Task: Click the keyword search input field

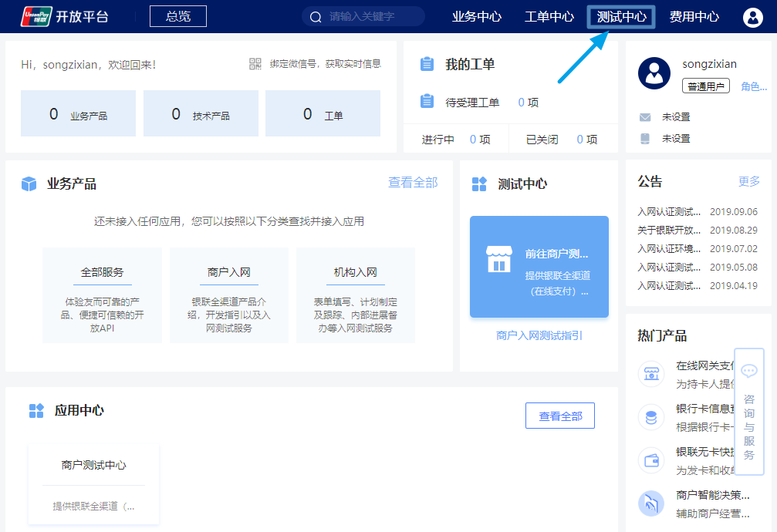Action: point(363,16)
